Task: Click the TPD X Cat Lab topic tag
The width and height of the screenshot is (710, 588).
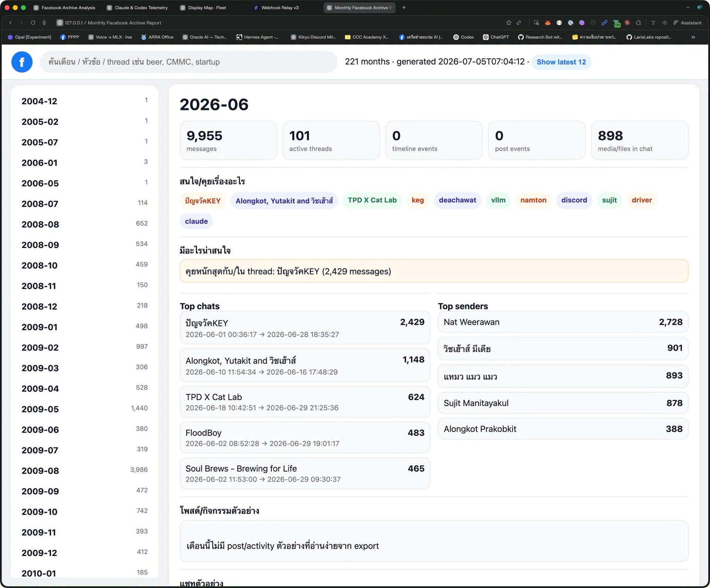Action: pos(372,200)
